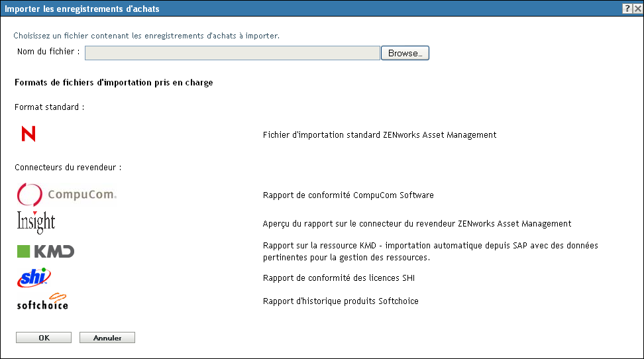
Task: Cancel the dialog with Annuler
Action: point(107,338)
